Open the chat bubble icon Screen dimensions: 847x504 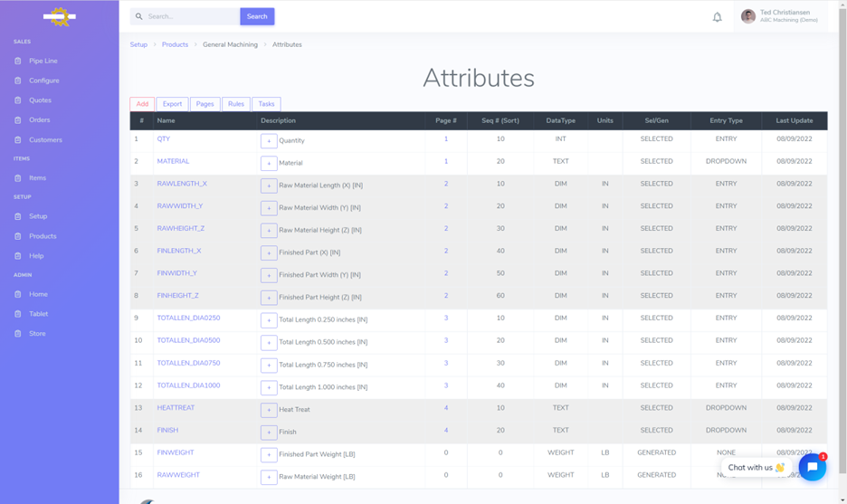(812, 467)
